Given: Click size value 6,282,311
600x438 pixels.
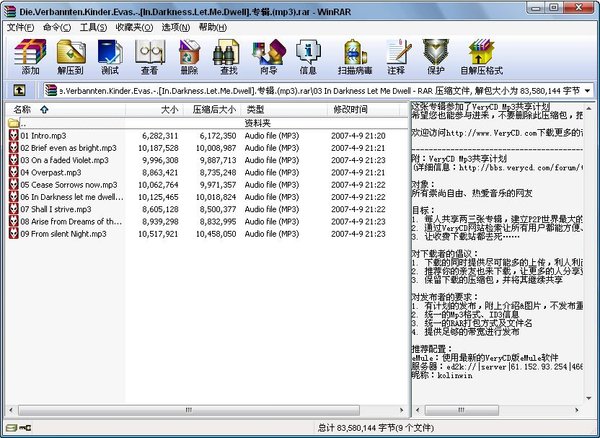Looking at the screenshot, I should point(160,135).
